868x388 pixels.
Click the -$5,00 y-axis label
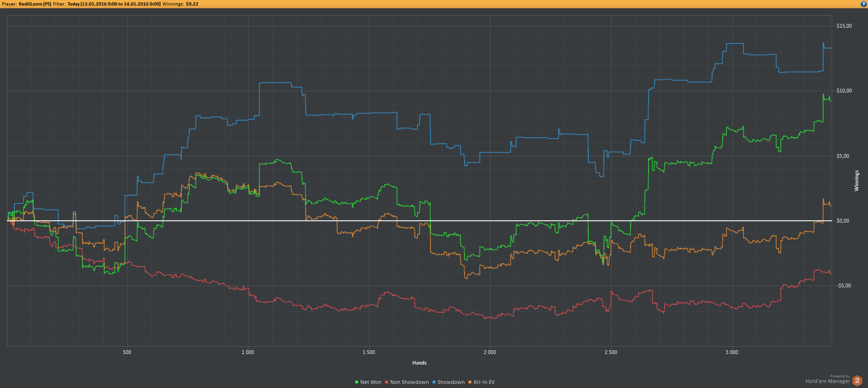pos(844,285)
